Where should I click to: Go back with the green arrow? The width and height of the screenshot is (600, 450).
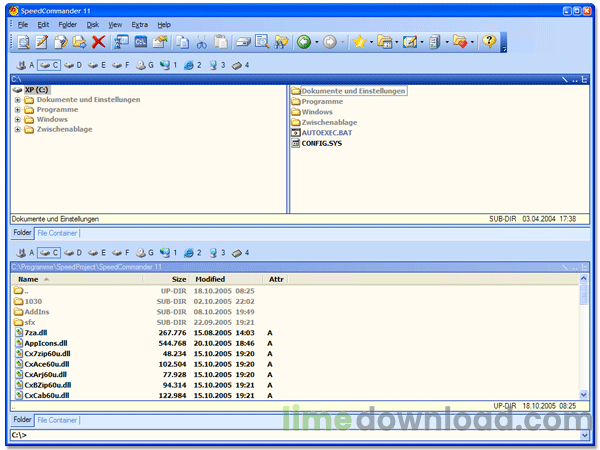click(304, 42)
